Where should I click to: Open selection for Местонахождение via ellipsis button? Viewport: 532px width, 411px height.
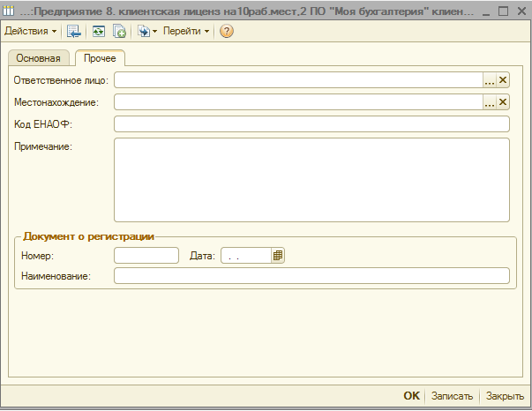(x=490, y=102)
